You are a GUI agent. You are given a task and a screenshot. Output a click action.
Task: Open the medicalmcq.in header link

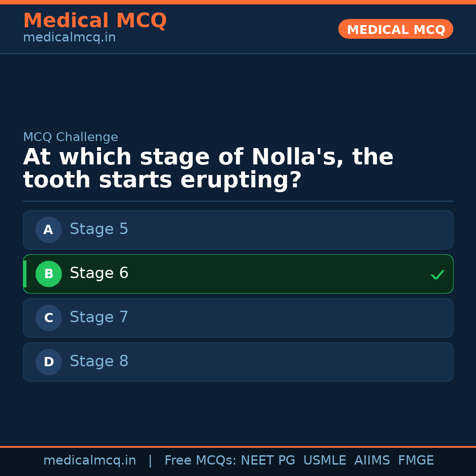point(69,37)
